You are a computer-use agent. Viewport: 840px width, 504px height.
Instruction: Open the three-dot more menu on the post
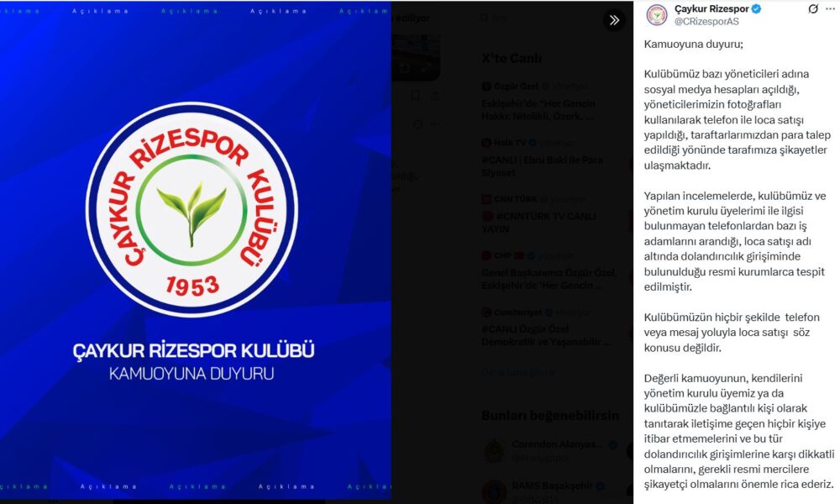pos(831,8)
